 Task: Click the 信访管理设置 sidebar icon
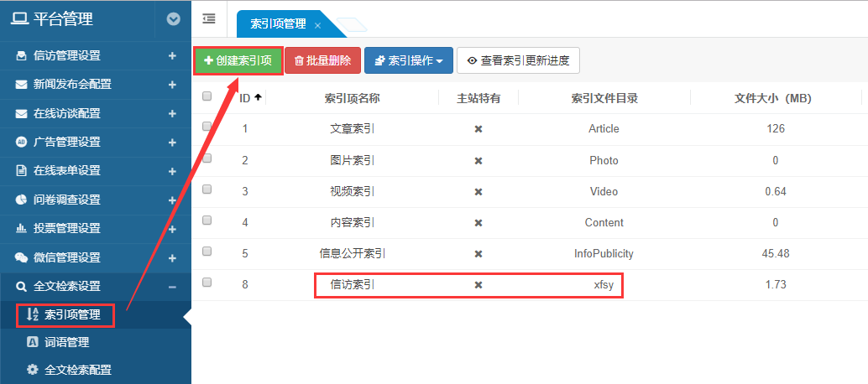(x=22, y=56)
